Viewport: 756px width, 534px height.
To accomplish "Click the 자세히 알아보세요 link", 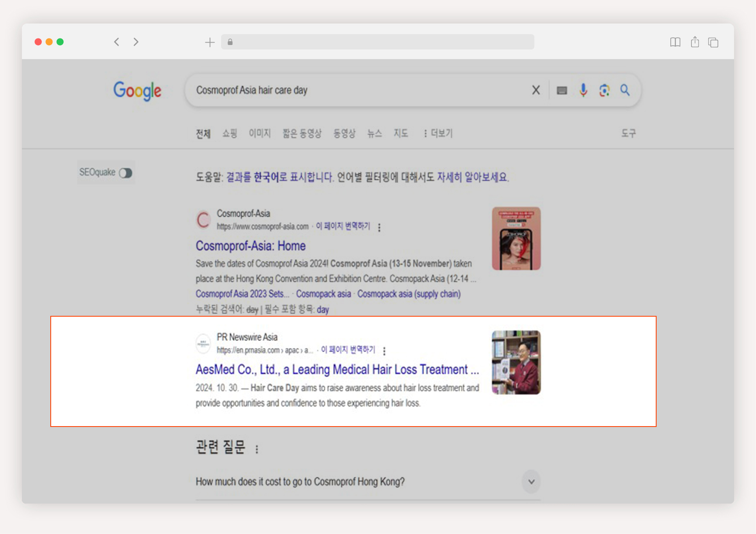I will coord(473,177).
